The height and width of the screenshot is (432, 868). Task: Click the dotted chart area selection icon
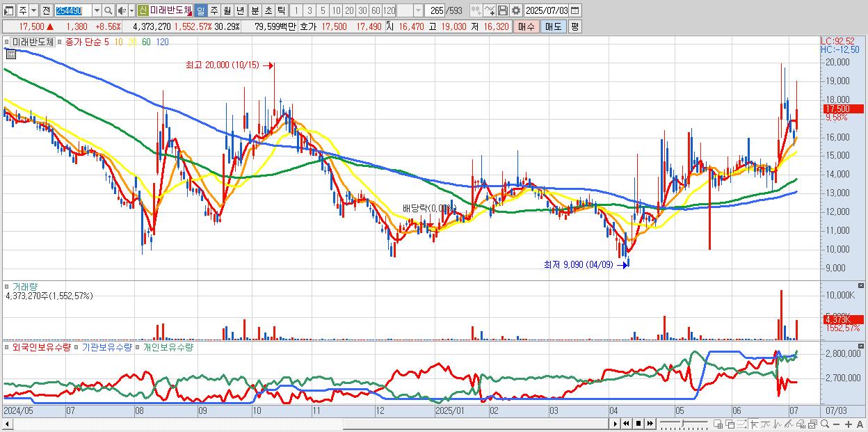pos(742,424)
